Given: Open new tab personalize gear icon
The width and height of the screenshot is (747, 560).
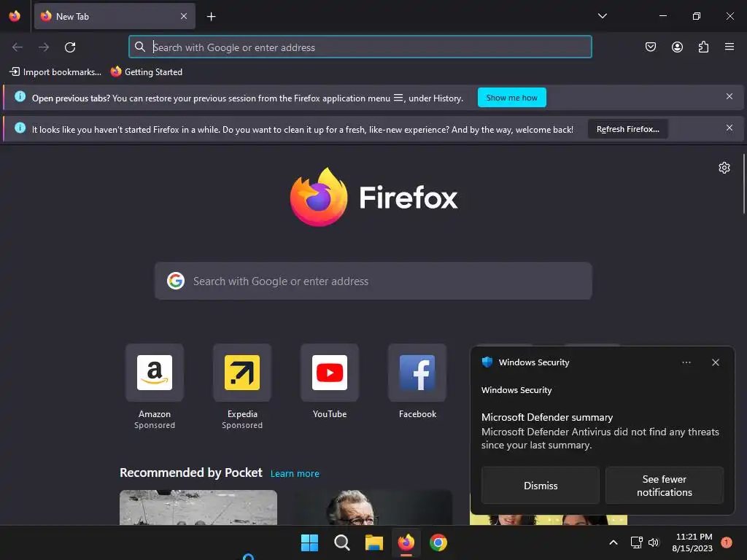Looking at the screenshot, I should pyautogui.click(x=724, y=168).
